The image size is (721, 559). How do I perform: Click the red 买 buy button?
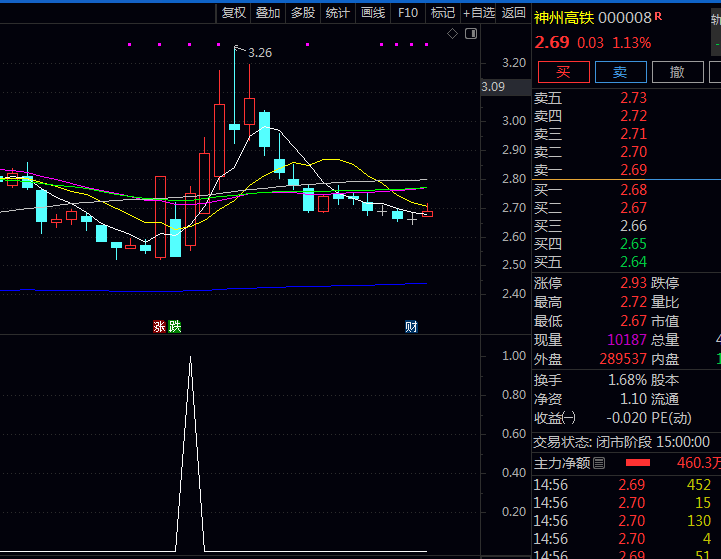tap(564, 72)
